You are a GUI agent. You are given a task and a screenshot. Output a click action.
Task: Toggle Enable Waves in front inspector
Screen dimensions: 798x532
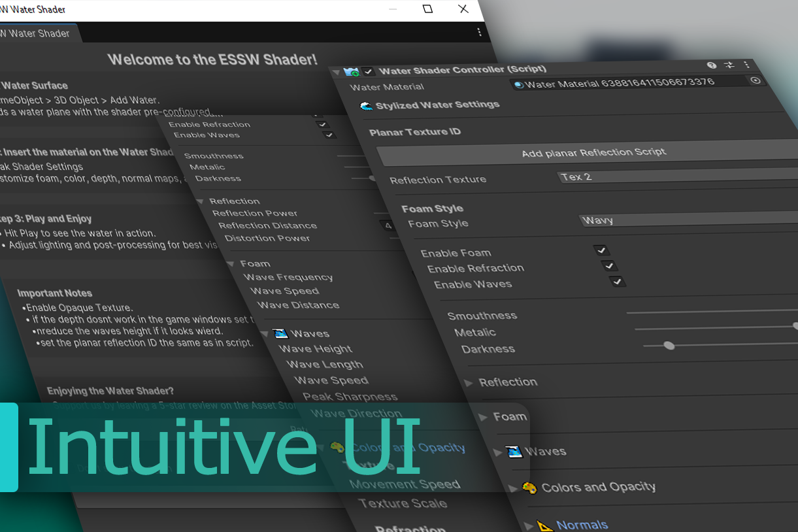[x=617, y=282]
